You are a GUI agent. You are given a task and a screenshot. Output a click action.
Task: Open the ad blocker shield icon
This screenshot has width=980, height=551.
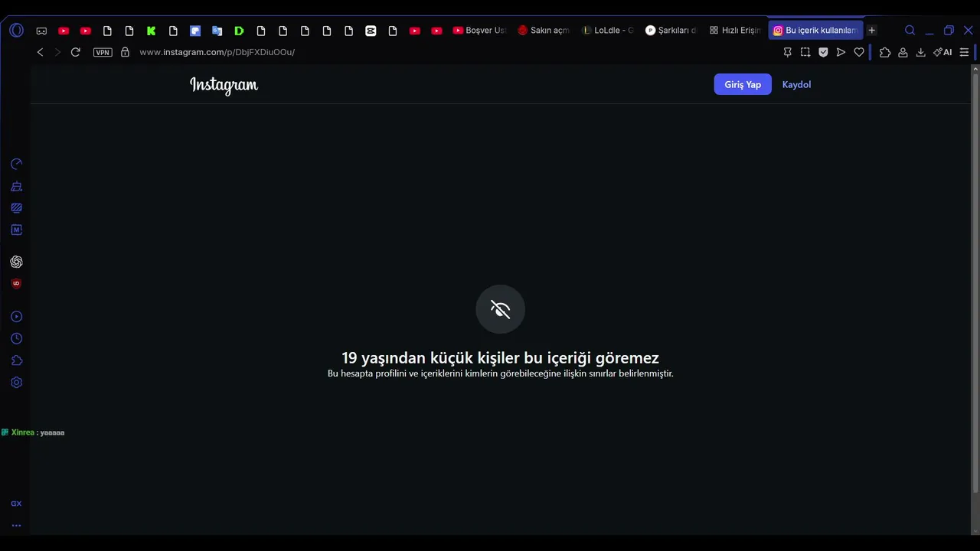tap(823, 52)
